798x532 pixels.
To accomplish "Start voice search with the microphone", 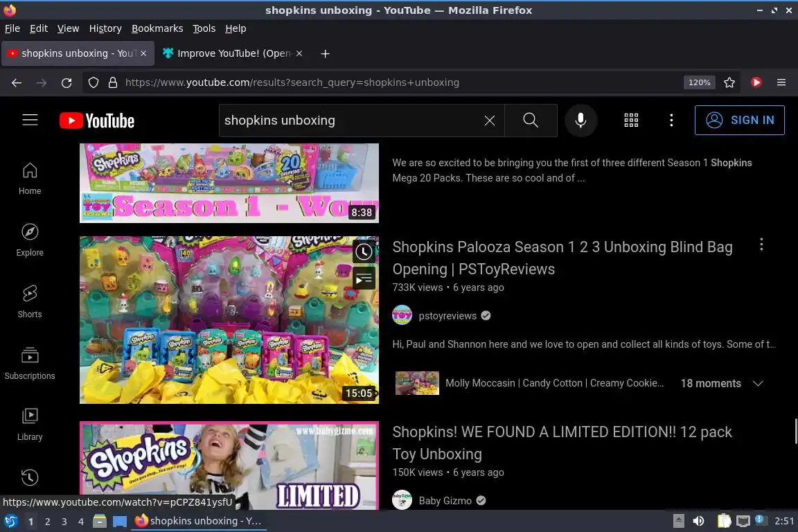I will tap(580, 120).
